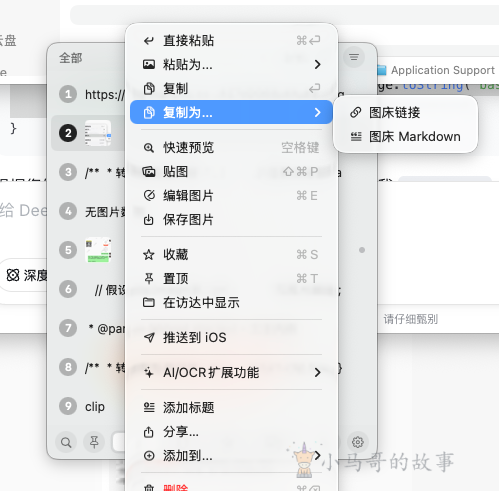Open settings via the gear icon
Image resolution: width=499 pixels, height=491 pixels.
pos(358,442)
